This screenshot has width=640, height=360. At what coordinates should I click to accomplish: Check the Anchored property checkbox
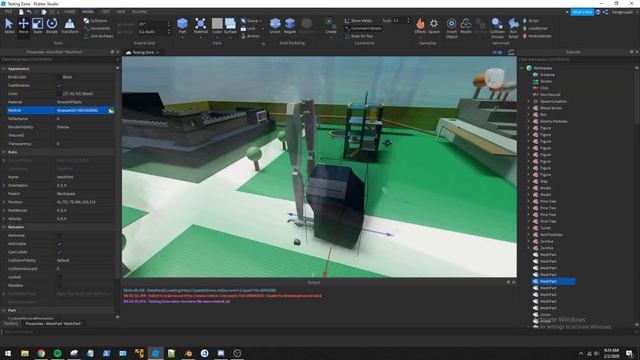coord(60,236)
